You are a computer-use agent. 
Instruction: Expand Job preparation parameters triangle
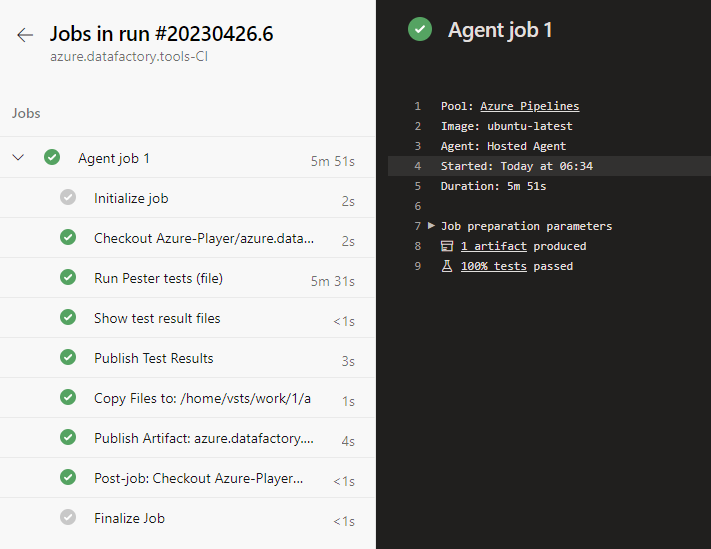[431, 225]
